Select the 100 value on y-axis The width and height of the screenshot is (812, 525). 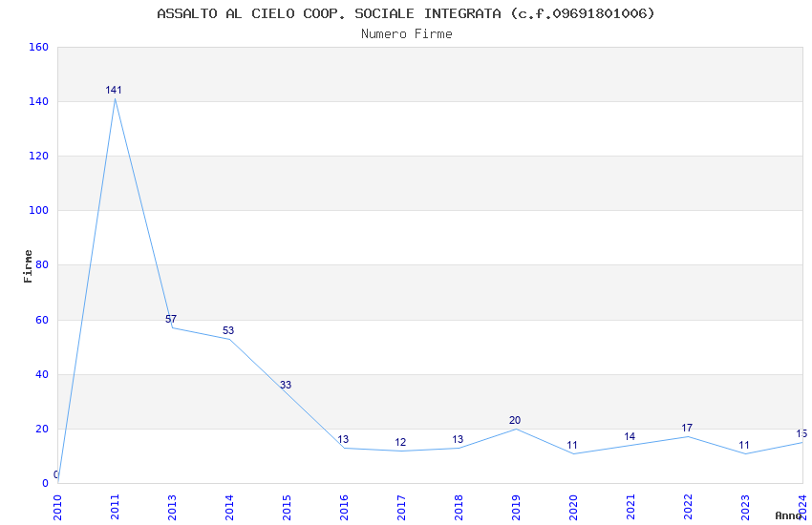click(x=38, y=210)
